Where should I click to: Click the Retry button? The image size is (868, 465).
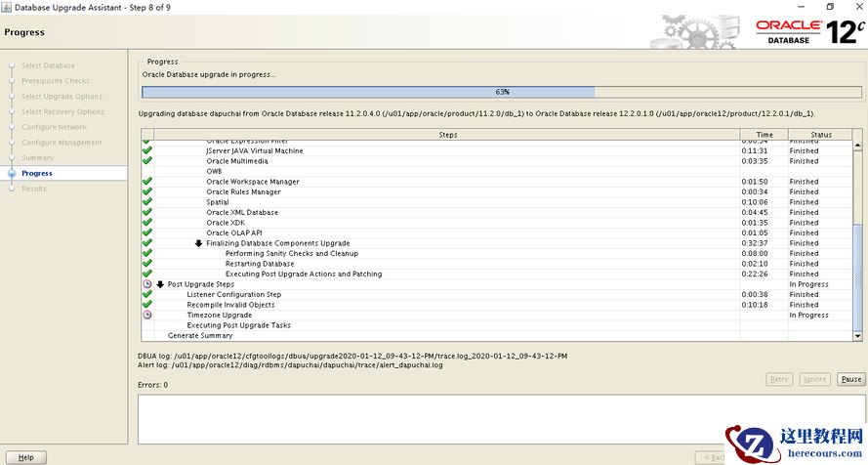[779, 379]
